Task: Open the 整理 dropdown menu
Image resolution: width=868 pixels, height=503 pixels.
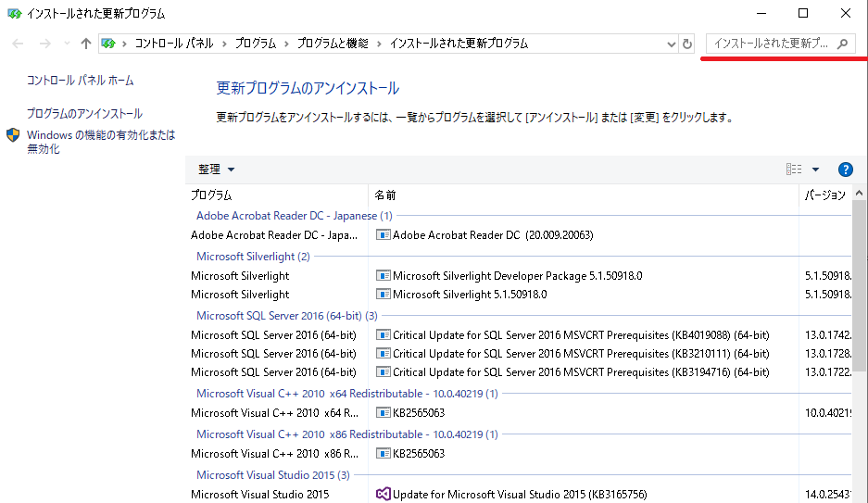Action: click(216, 170)
